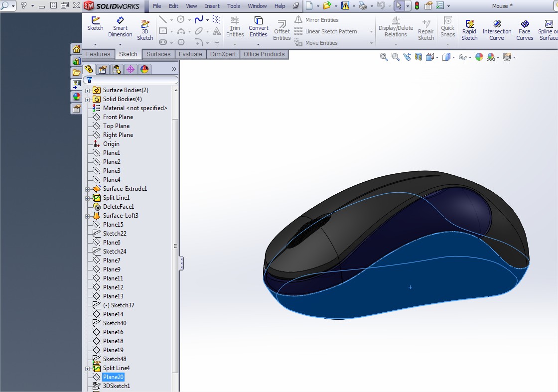Expand the Surface Bodies(2) folder

pos(88,91)
